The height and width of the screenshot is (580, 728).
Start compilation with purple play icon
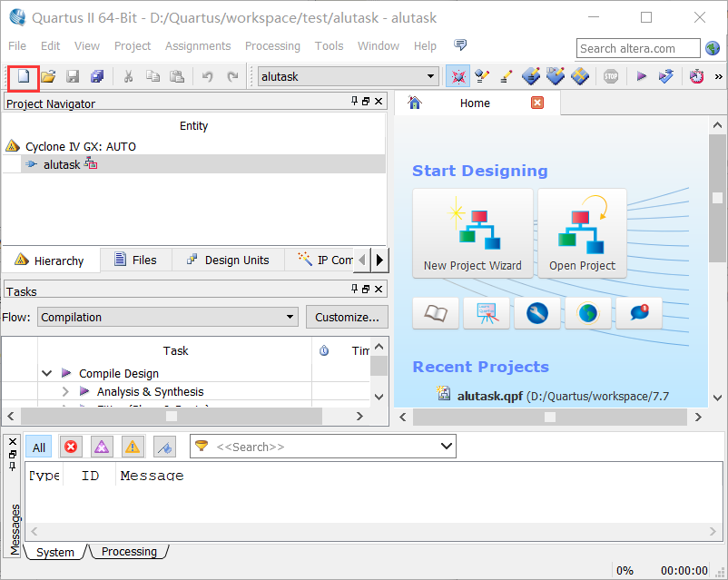point(641,76)
